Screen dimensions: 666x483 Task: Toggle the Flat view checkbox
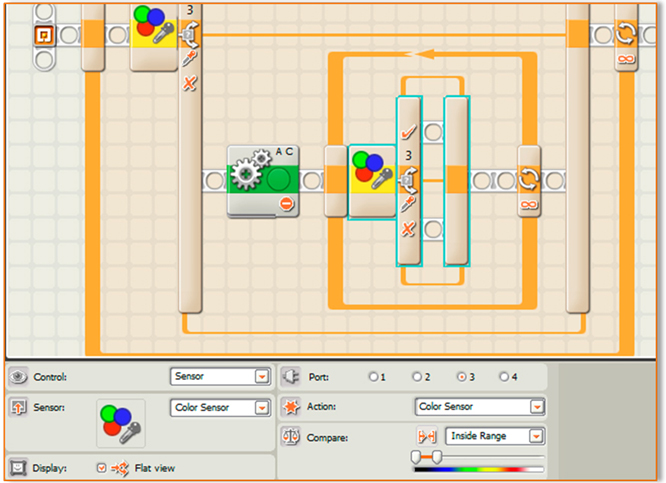pos(101,467)
